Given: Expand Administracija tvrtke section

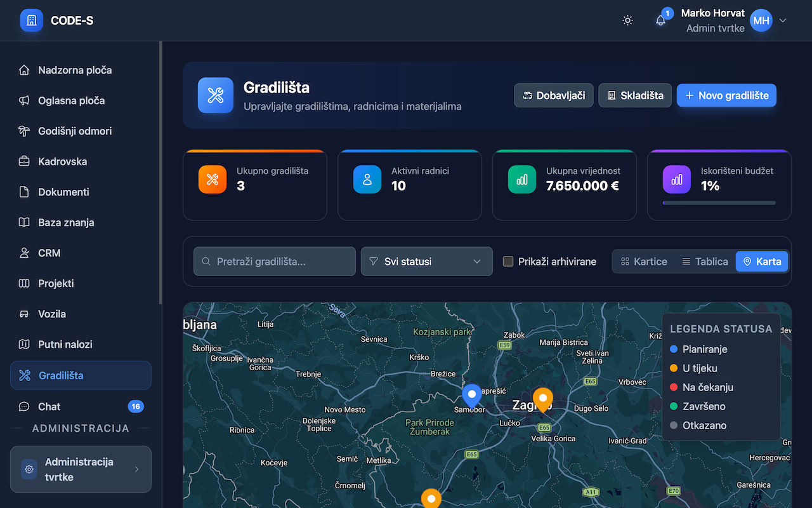Looking at the screenshot, I should pos(81,469).
